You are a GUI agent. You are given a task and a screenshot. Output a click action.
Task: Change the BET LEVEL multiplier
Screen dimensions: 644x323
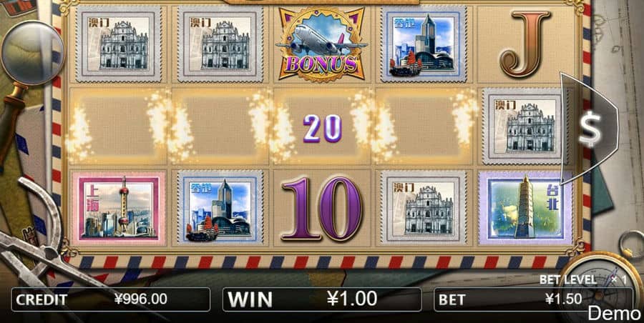tap(582, 280)
